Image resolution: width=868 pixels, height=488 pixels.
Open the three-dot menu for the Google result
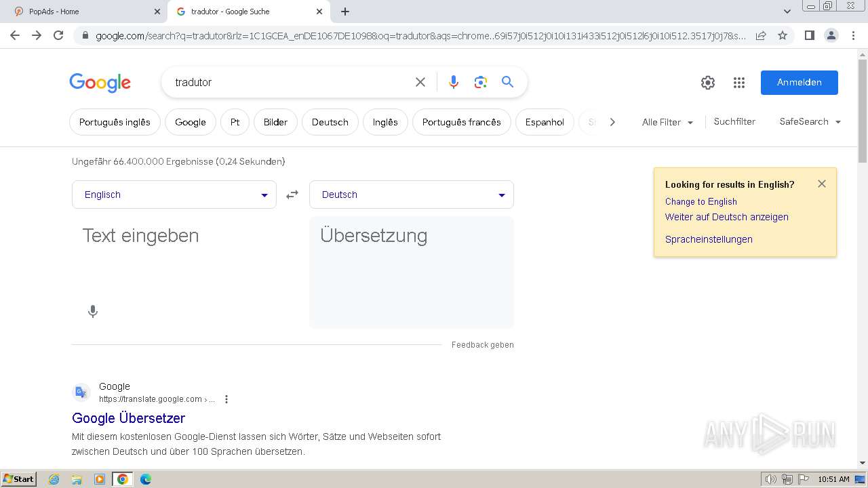[226, 399]
